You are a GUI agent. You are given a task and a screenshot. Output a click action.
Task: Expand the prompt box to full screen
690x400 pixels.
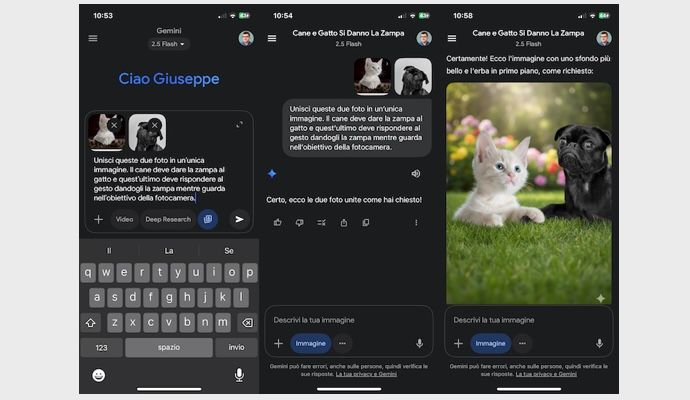point(239,125)
